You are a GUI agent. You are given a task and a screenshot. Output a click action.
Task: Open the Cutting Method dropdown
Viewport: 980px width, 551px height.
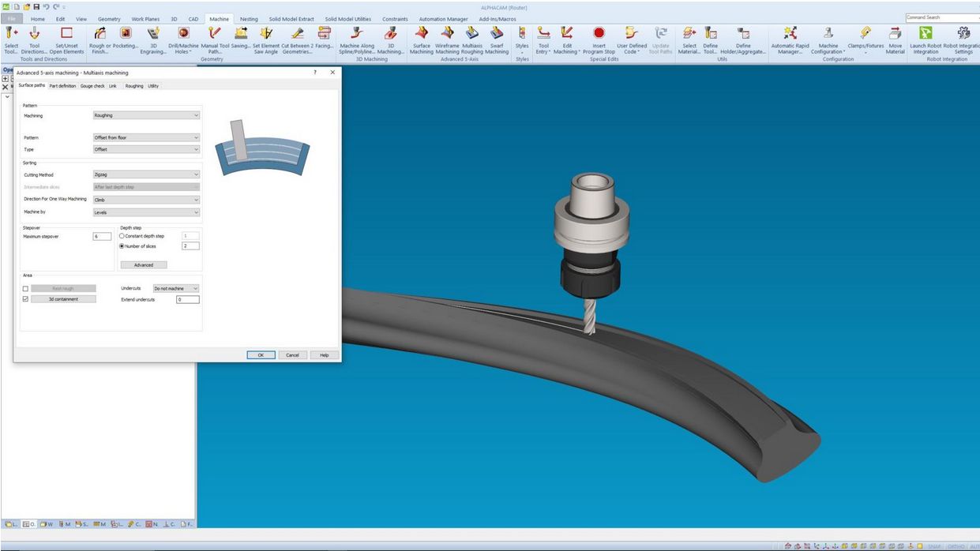click(x=146, y=174)
